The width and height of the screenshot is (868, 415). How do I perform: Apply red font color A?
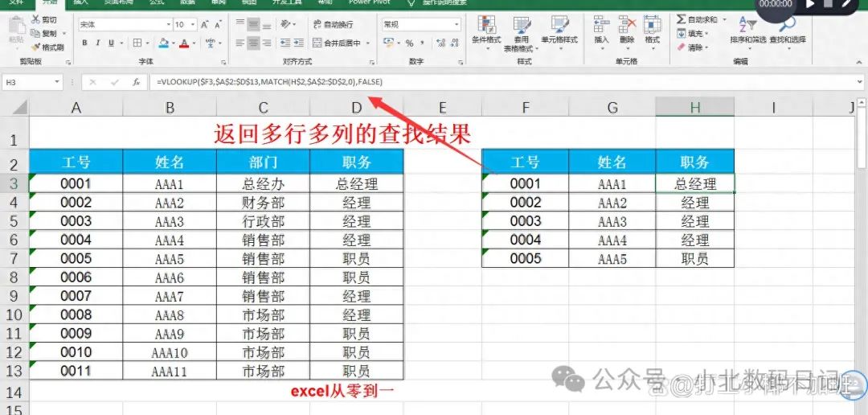(184, 43)
